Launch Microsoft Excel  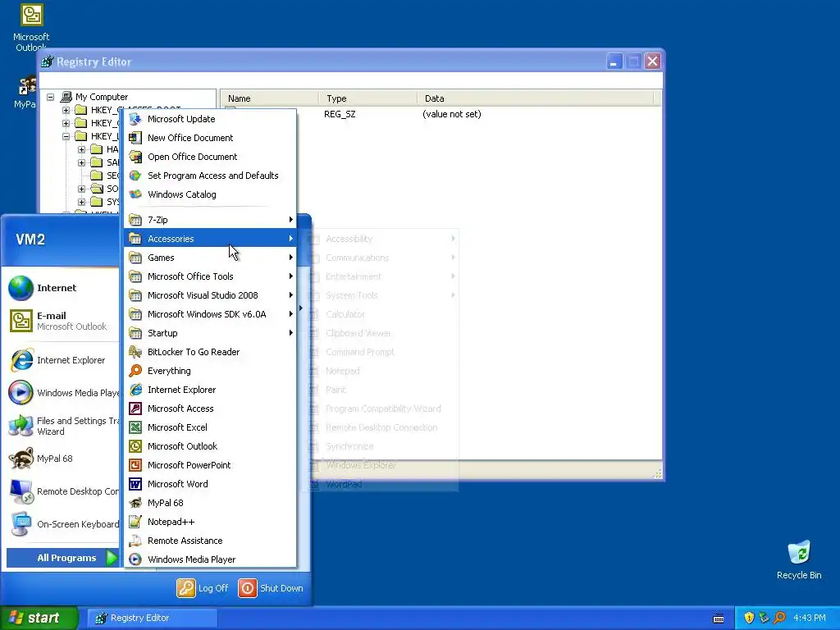point(211,427)
